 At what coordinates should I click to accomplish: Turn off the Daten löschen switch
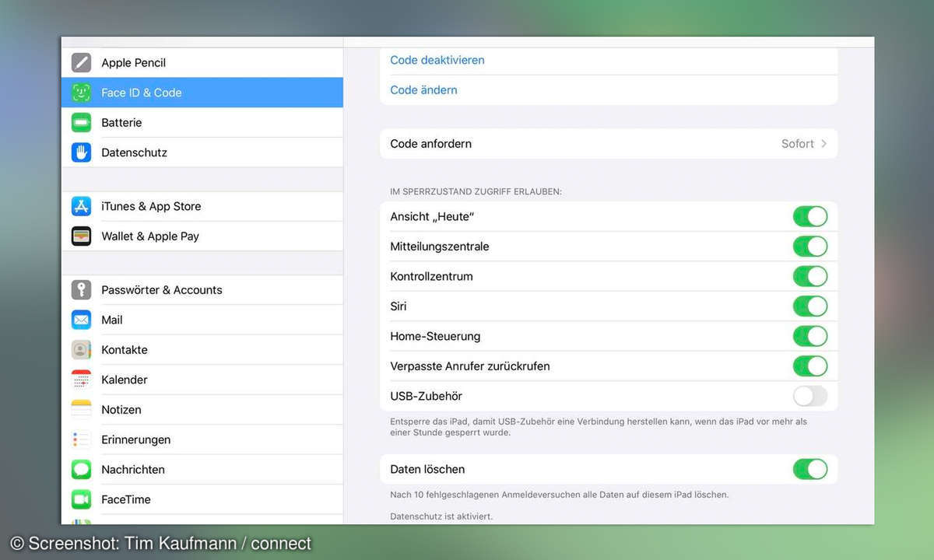810,469
